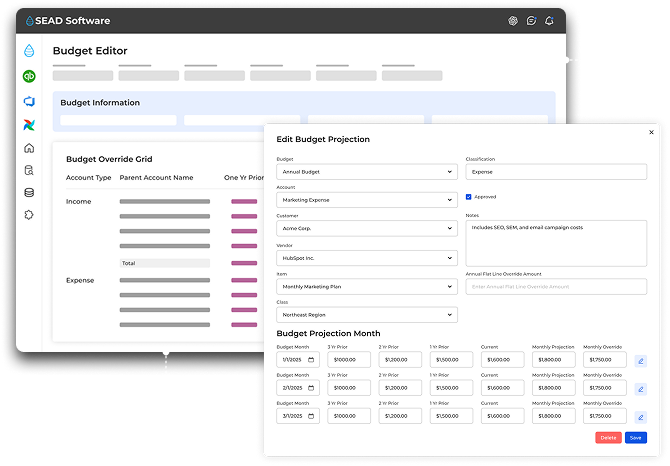Open calendar picker for 3/1/2025 date
This screenshot has width=670, height=466.
click(x=311, y=416)
